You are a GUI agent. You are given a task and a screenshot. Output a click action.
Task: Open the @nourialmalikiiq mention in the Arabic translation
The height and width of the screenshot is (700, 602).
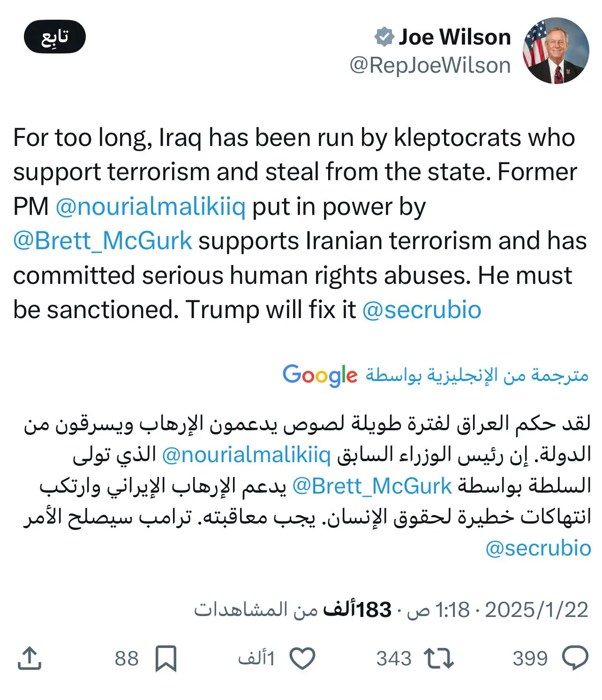point(246,455)
